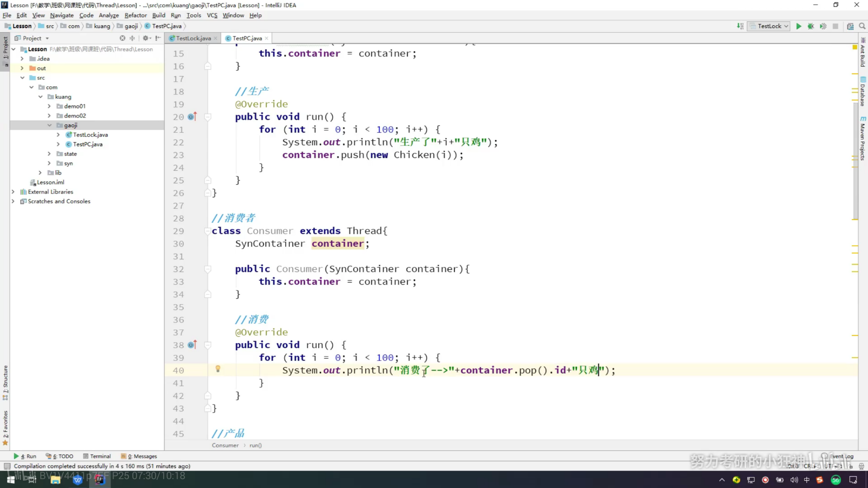Click volume icon in system tray

(794, 480)
